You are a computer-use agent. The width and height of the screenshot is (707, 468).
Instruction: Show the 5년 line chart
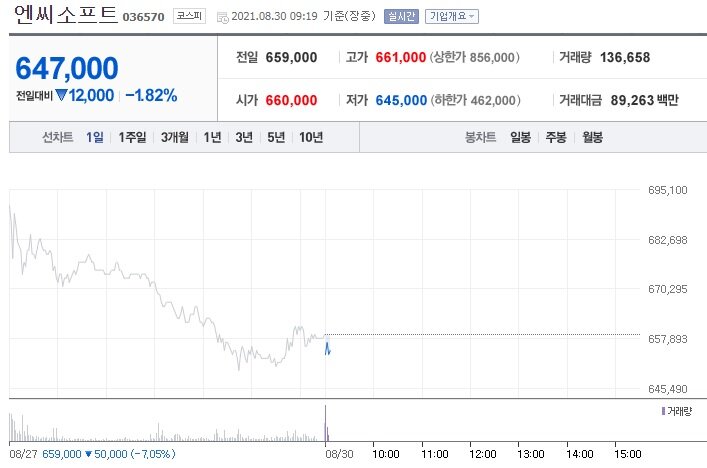pyautogui.click(x=275, y=137)
